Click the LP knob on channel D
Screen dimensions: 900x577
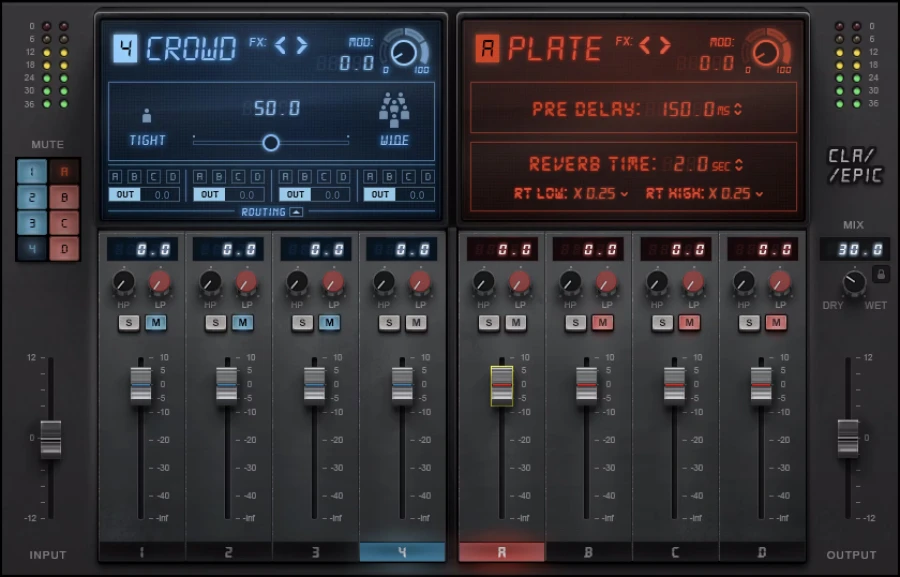pos(779,282)
